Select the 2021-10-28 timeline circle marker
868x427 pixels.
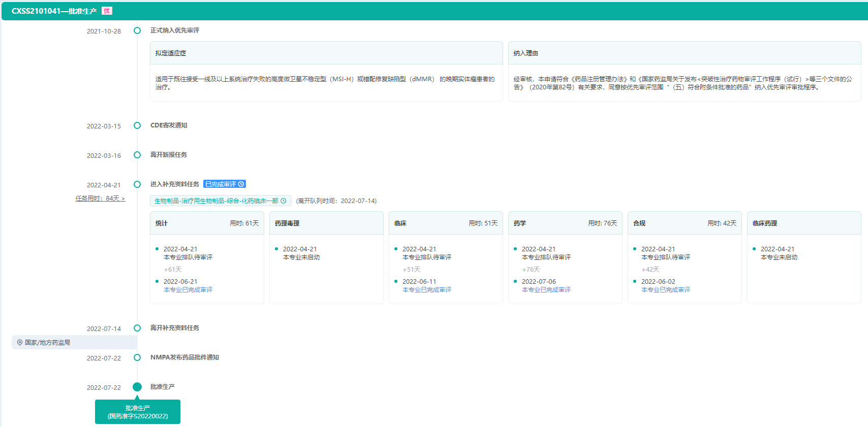click(x=137, y=30)
